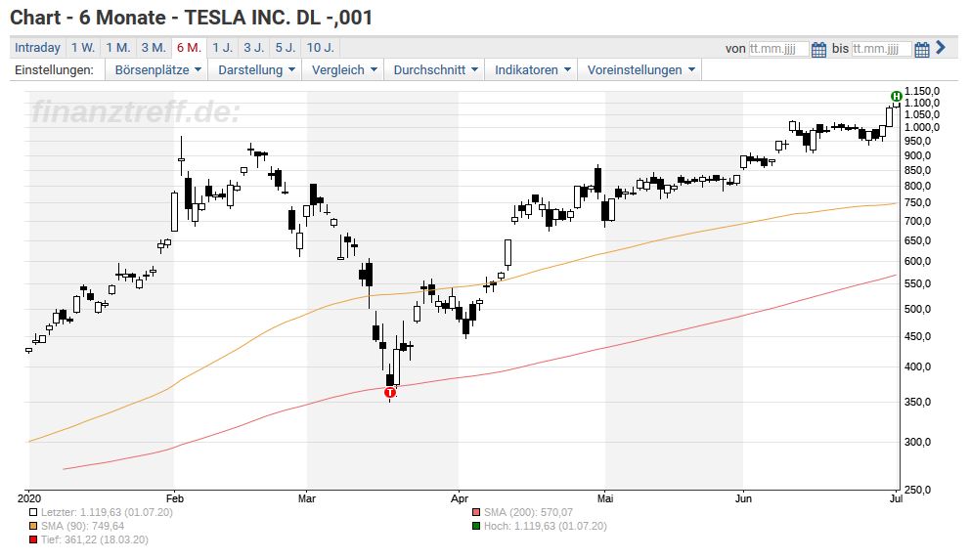Click the 'Feb' x-axis label
Image resolution: width=970 pixels, height=560 pixels.
coord(175,498)
